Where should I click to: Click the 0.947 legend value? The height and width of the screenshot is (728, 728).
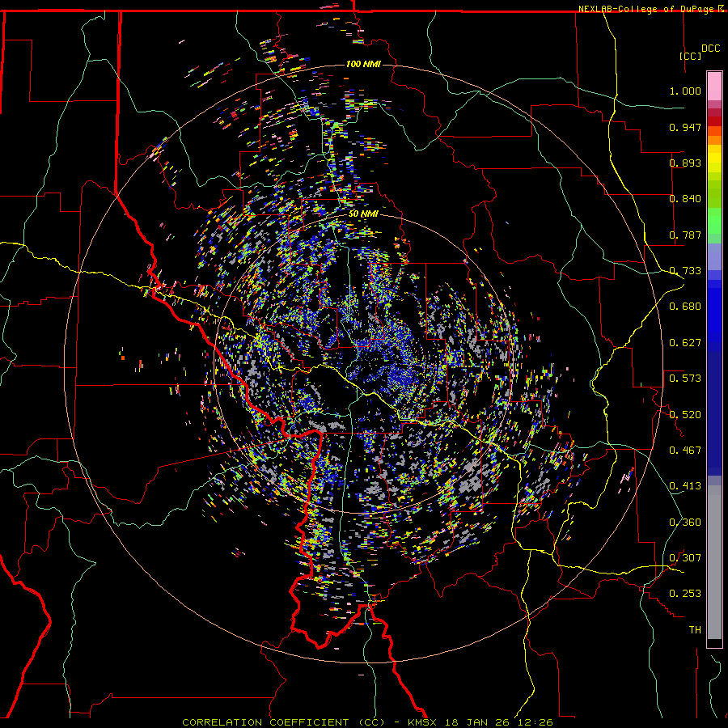pyautogui.click(x=685, y=127)
